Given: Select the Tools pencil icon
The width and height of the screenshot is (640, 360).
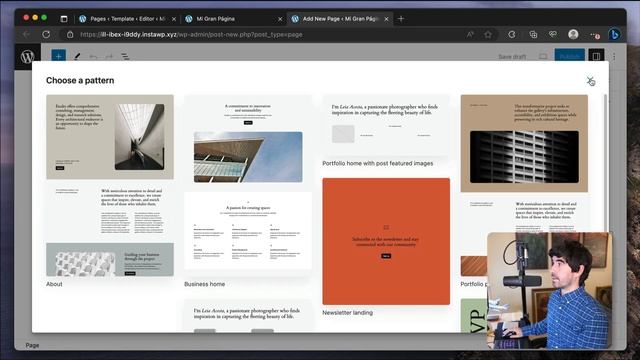Looking at the screenshot, I should (77, 57).
